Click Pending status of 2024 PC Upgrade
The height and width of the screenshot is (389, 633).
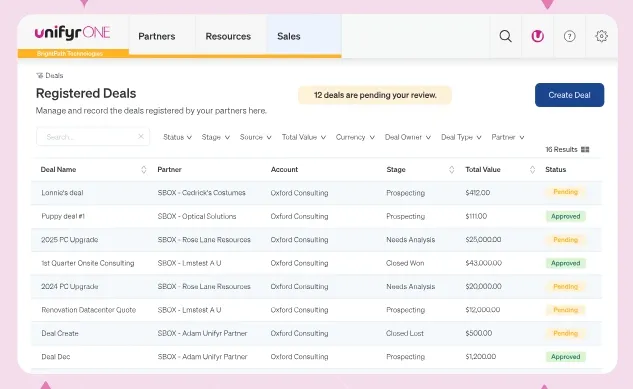(x=565, y=287)
